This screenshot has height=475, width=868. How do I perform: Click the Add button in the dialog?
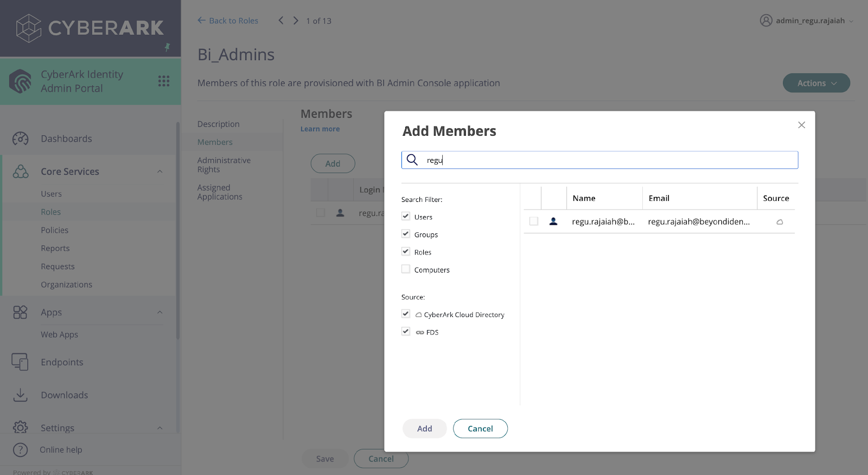click(x=425, y=428)
